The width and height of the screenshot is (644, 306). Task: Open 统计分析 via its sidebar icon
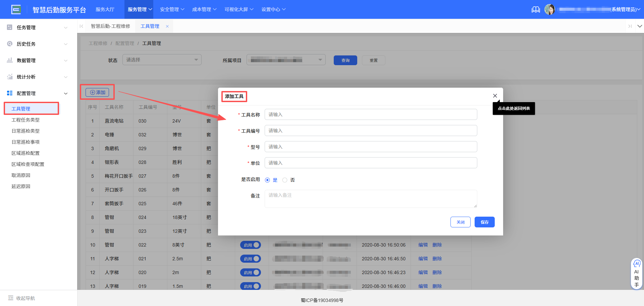9,77
